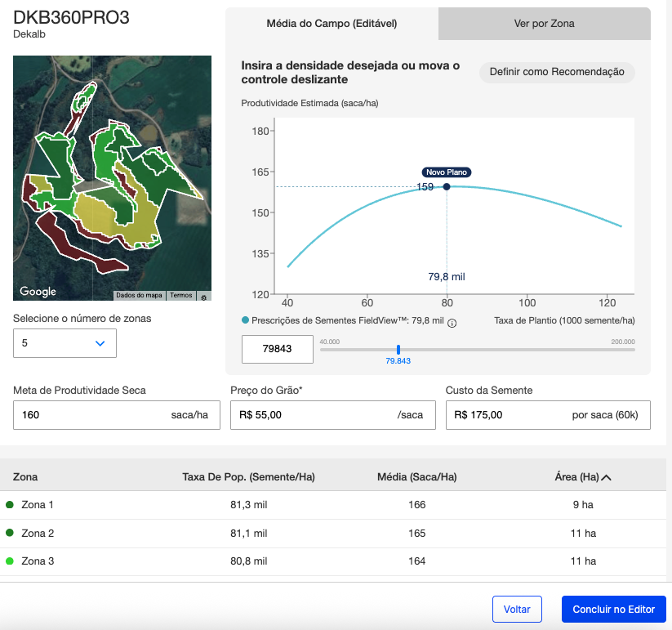The height and width of the screenshot is (630, 672).
Task: Click the Meta de Produtividade Seca field
Action: (90, 415)
